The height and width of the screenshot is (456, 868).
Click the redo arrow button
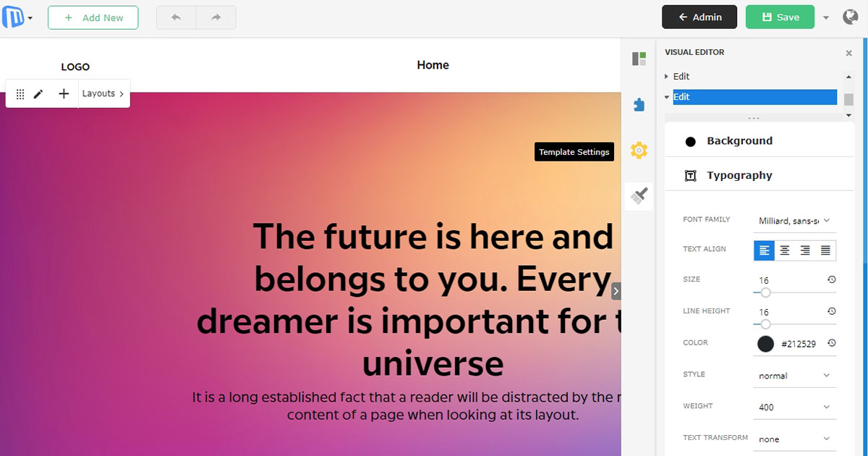tap(216, 17)
